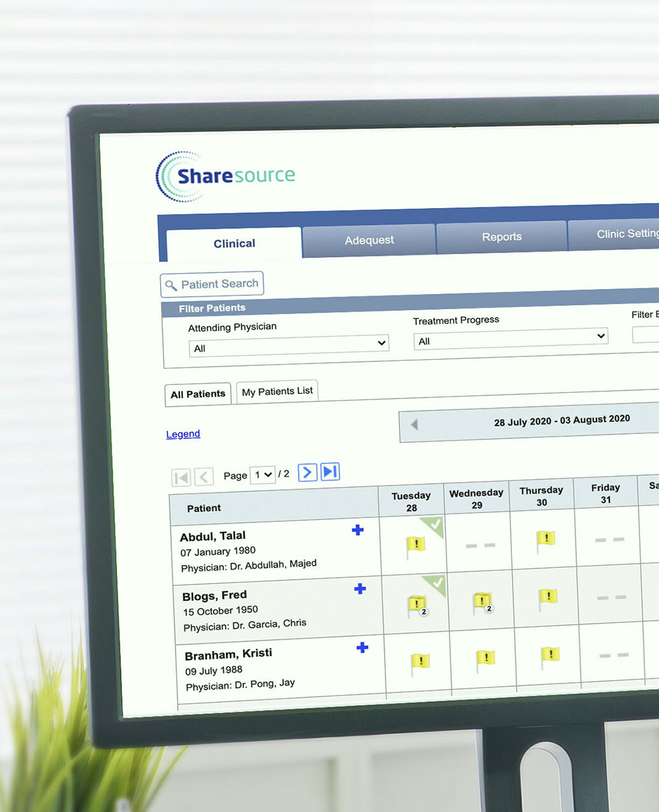
Task: Click plus icon next to Branham, Kristi
Action: pos(363,648)
